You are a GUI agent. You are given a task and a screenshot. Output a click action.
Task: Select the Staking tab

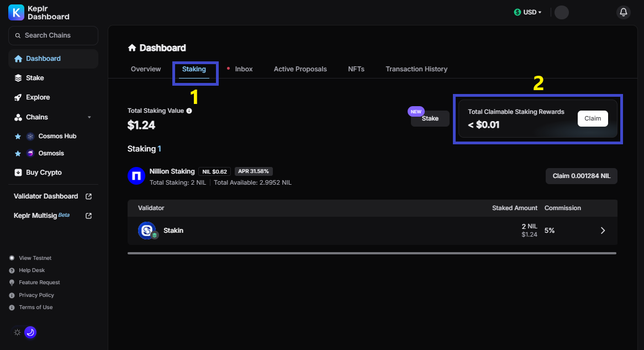[x=194, y=69]
